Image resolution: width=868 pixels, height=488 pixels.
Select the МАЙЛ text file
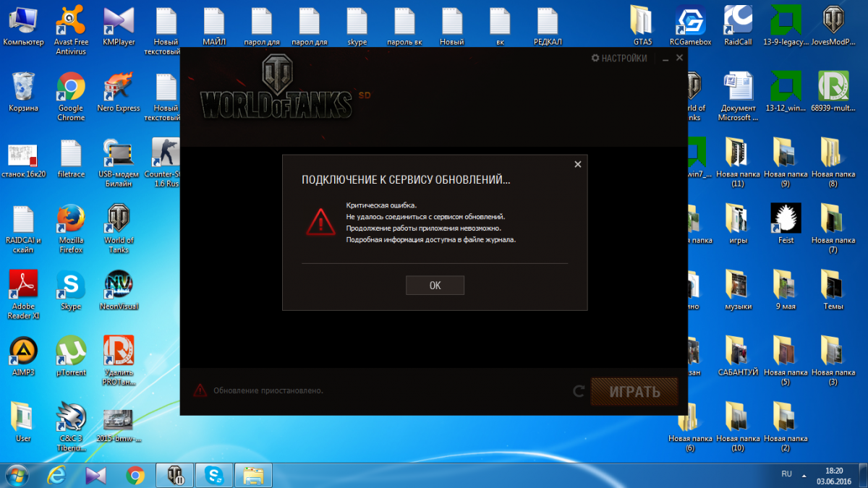pyautogui.click(x=214, y=27)
